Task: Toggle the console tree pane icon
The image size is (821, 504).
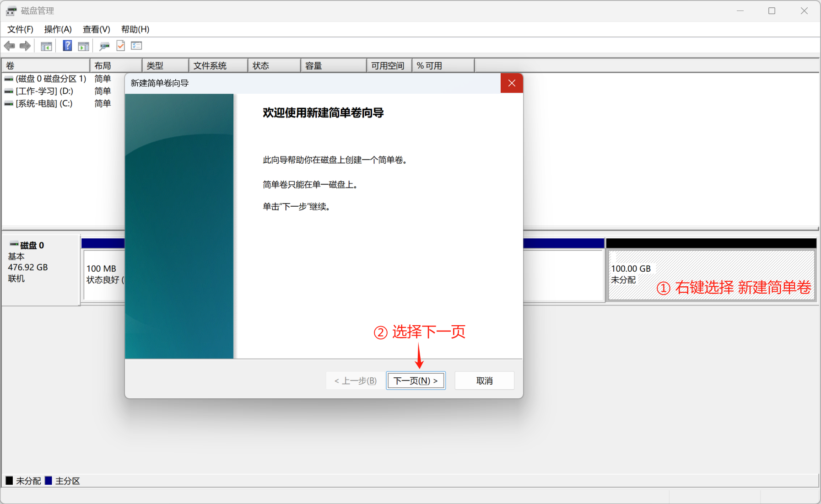Action: coord(46,46)
